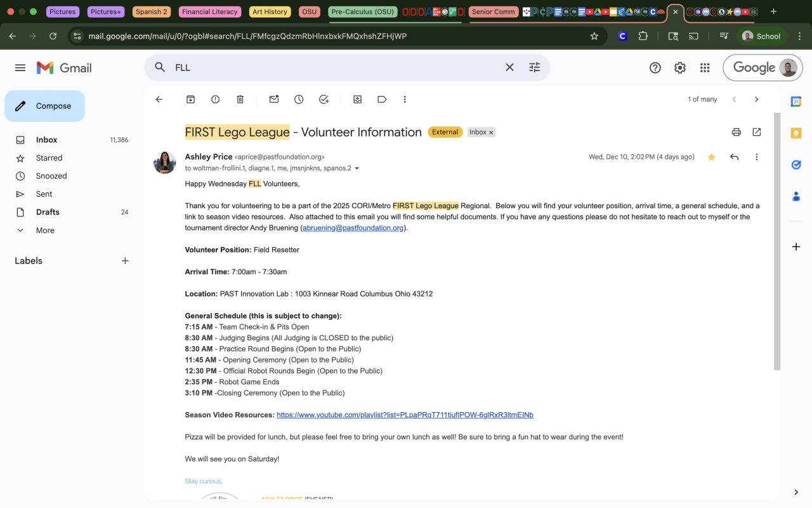Viewport: 812px width, 508px height.
Task: Expand recipient details arrow
Action: [x=357, y=168]
